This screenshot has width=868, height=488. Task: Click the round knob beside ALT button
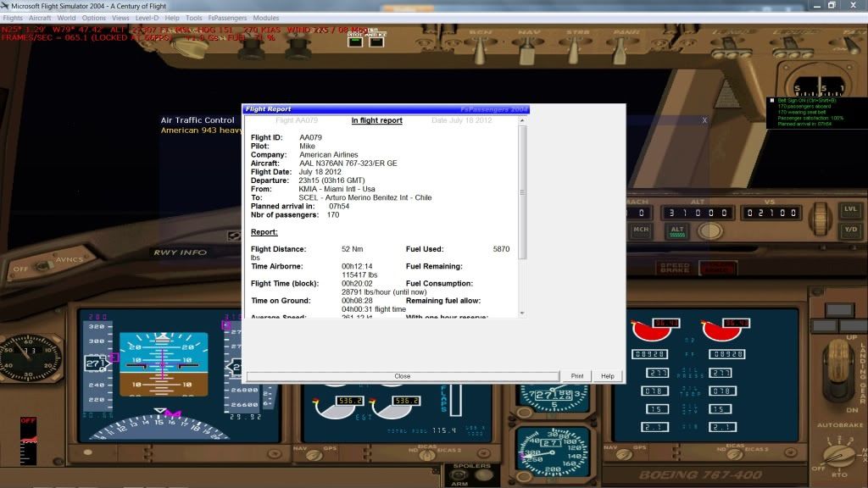coord(709,230)
